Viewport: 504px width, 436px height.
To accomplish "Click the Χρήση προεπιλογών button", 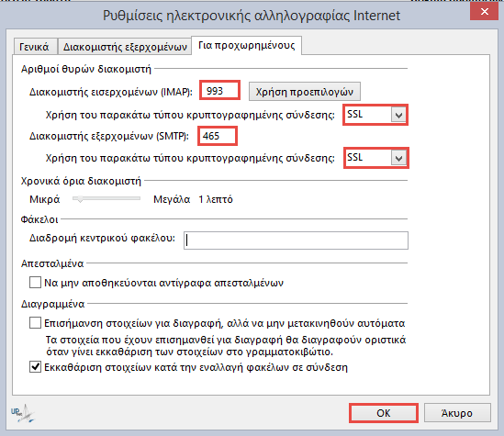I will tap(305, 92).
